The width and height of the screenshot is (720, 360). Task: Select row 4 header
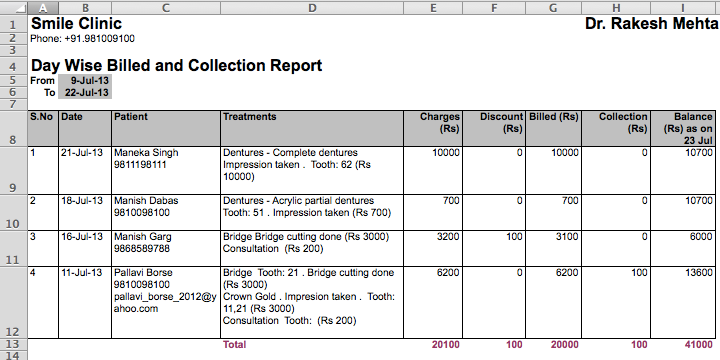coord(14,65)
